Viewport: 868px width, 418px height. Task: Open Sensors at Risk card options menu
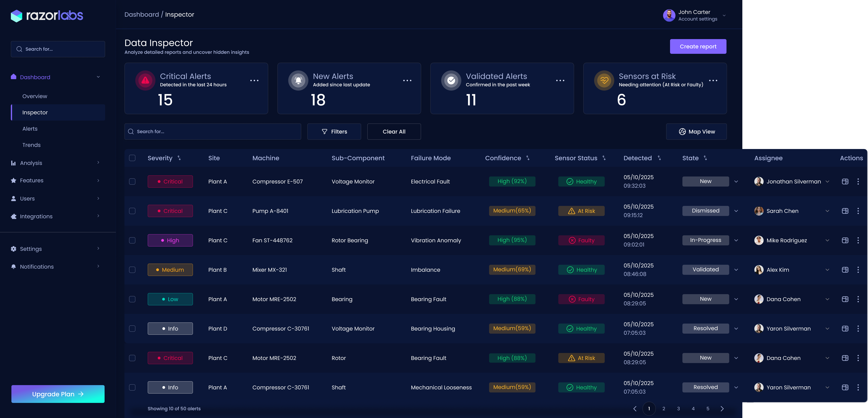coord(713,80)
